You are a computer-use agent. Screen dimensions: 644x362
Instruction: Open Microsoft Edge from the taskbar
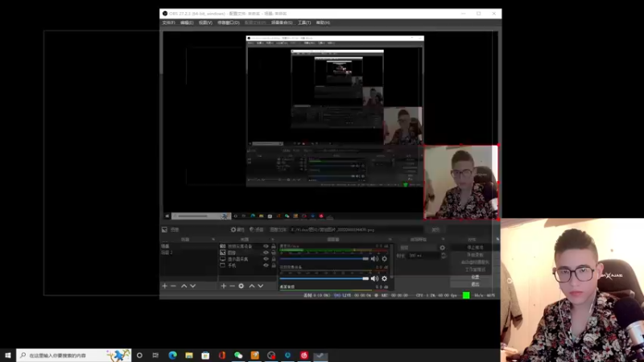point(172,356)
